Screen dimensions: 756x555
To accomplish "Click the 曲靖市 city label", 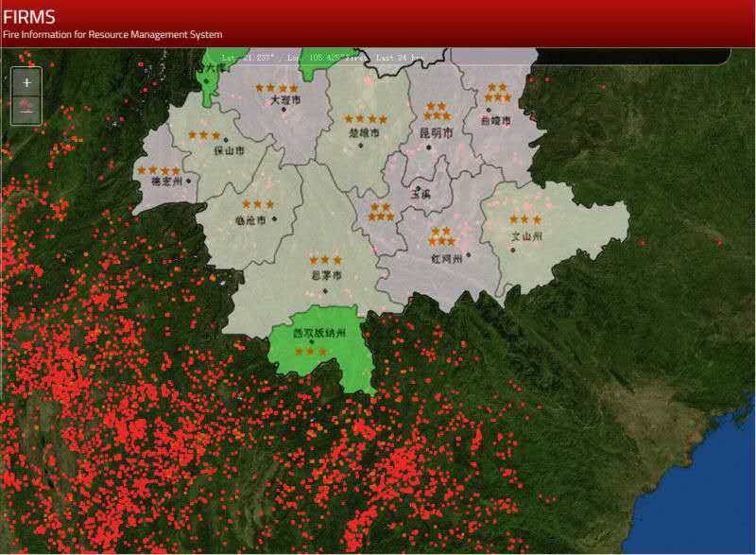I will (495, 122).
